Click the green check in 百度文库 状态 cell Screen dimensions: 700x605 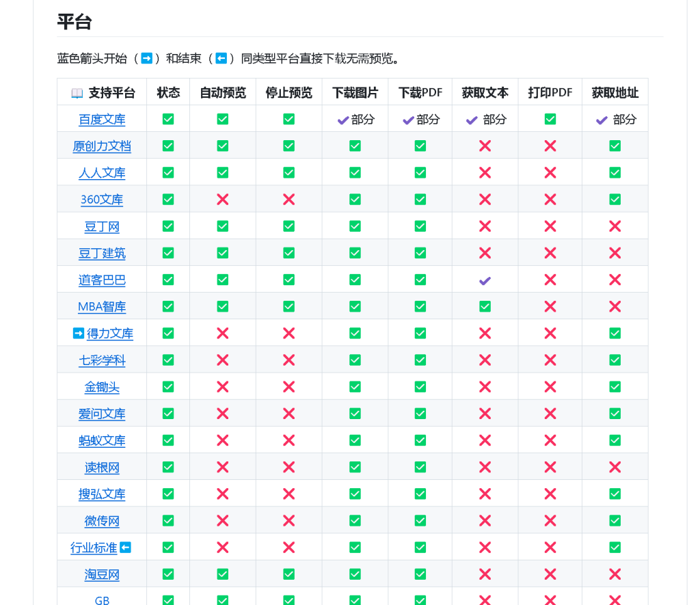(168, 119)
